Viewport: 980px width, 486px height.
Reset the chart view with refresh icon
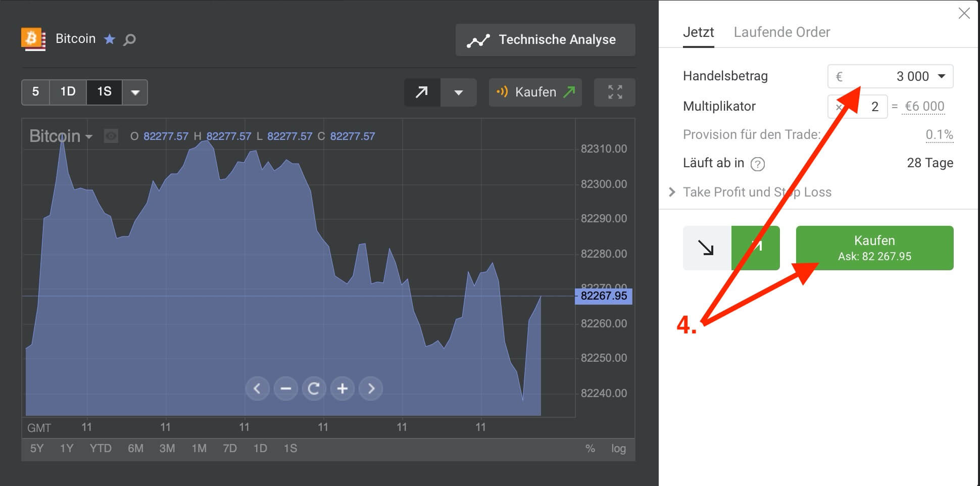314,388
